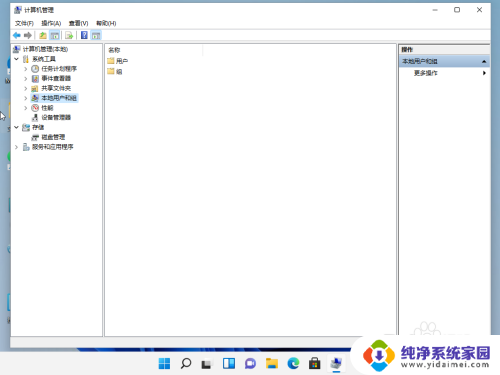Select 计算机管理(本地) root node
This screenshot has height=375, width=500.
(x=45, y=49)
